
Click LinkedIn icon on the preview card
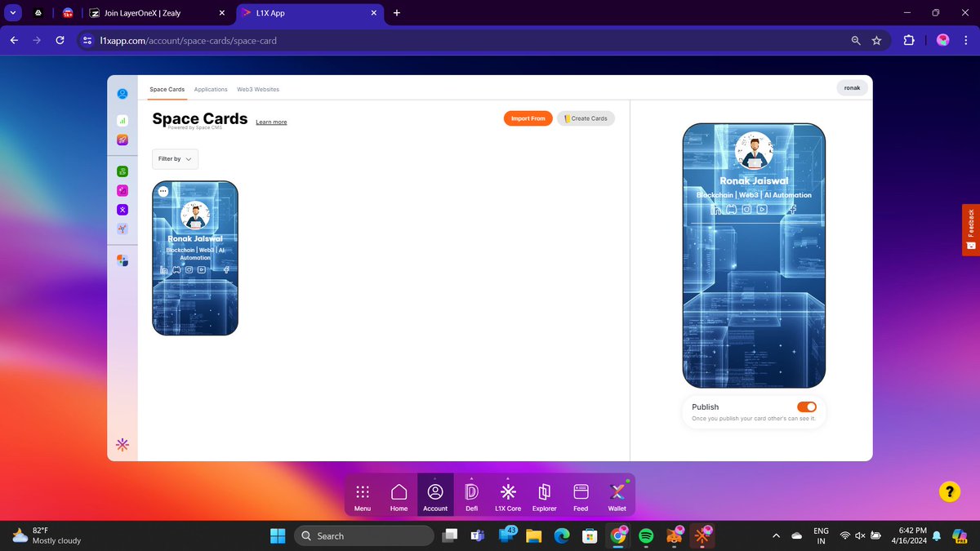pos(715,209)
